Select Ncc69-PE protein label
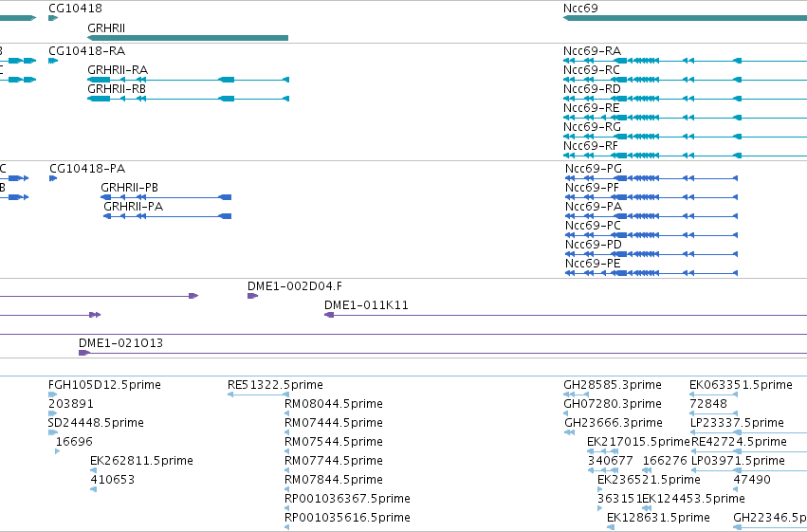Viewport: 807px width, 532px height. 593,264
